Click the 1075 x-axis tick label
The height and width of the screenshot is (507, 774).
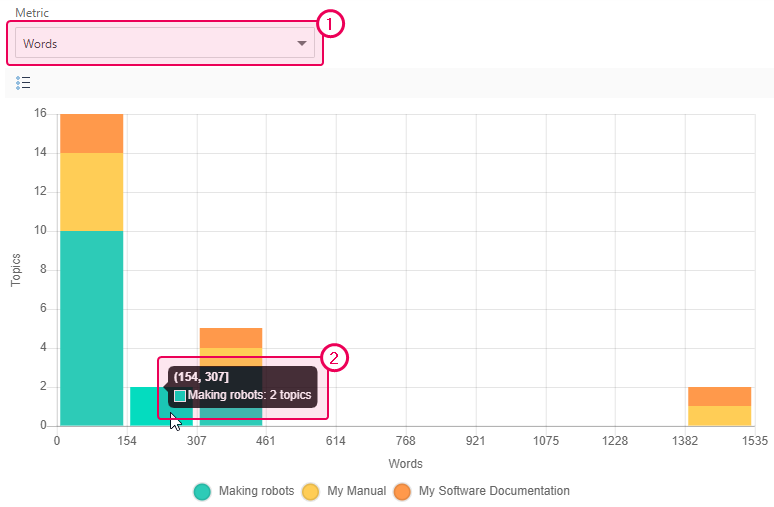tap(545, 440)
